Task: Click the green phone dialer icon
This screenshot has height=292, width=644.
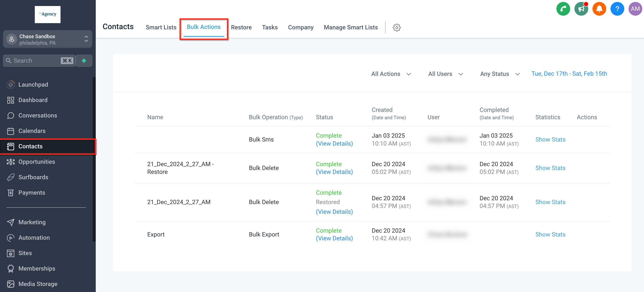Action: pyautogui.click(x=563, y=9)
